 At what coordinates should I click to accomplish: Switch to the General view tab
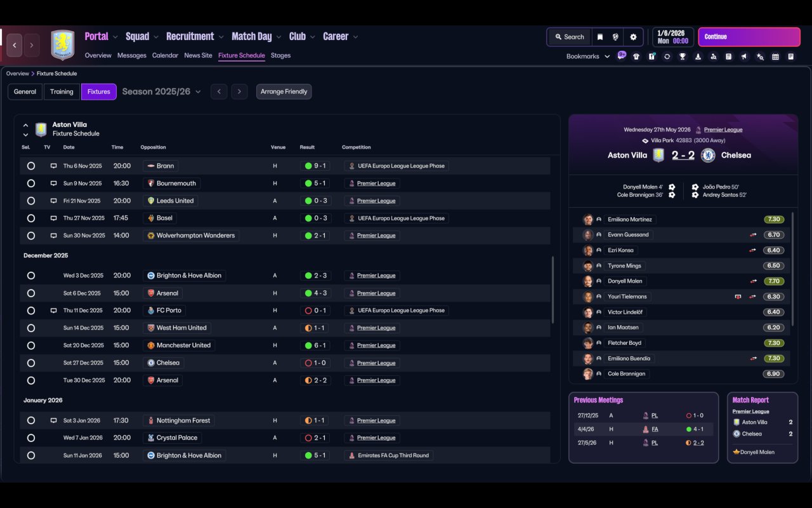point(25,91)
